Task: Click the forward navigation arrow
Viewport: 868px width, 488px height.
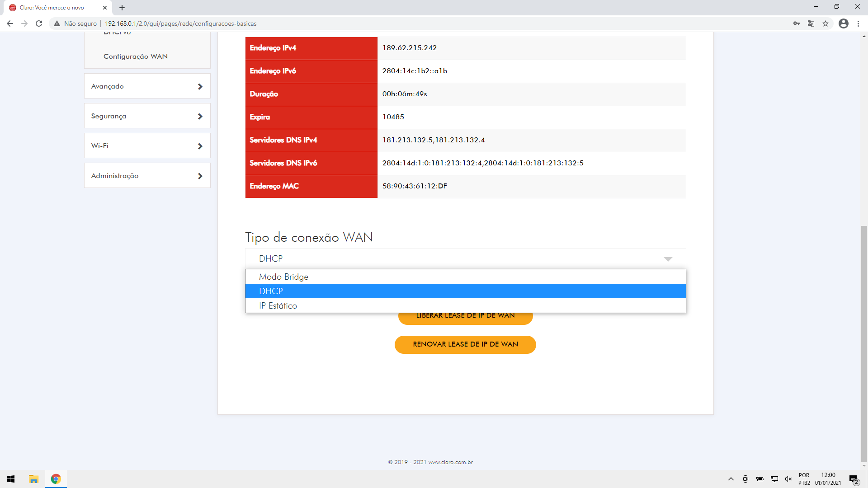Action: click(x=24, y=23)
